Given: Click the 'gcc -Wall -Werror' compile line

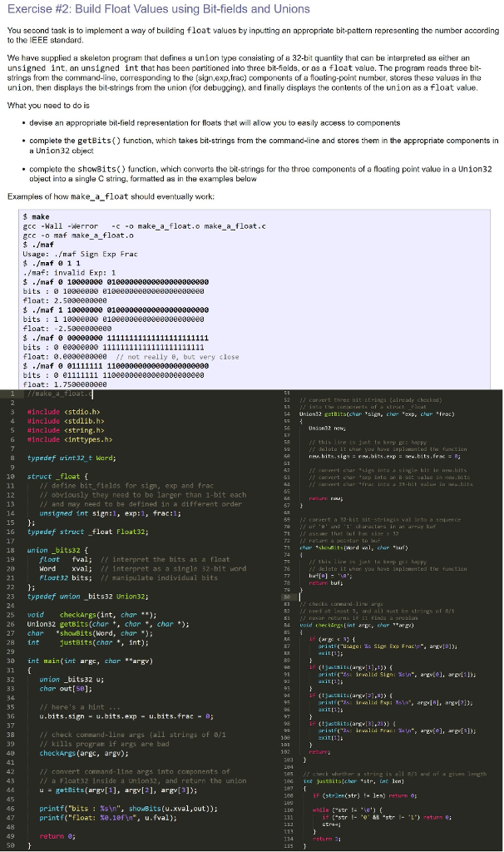Looking at the screenshot, I should point(144,226).
